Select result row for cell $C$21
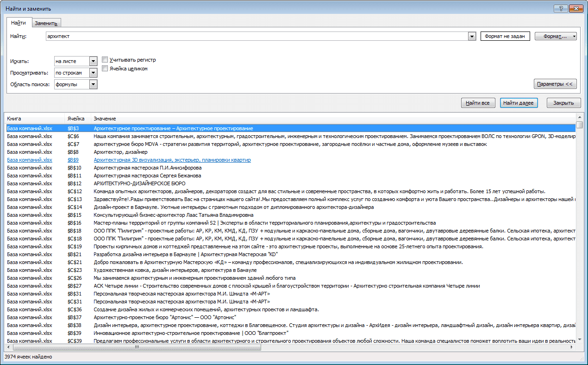588x365 pixels. 290,262
